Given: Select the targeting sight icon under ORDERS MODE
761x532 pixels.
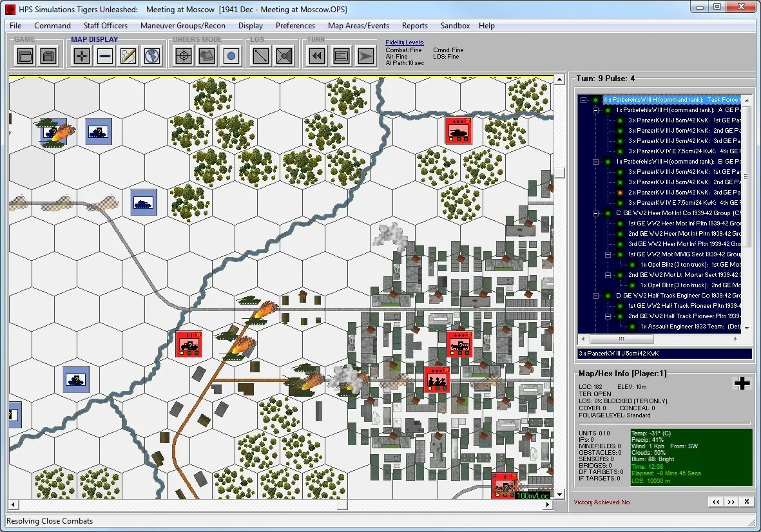Looking at the screenshot, I should [183, 56].
